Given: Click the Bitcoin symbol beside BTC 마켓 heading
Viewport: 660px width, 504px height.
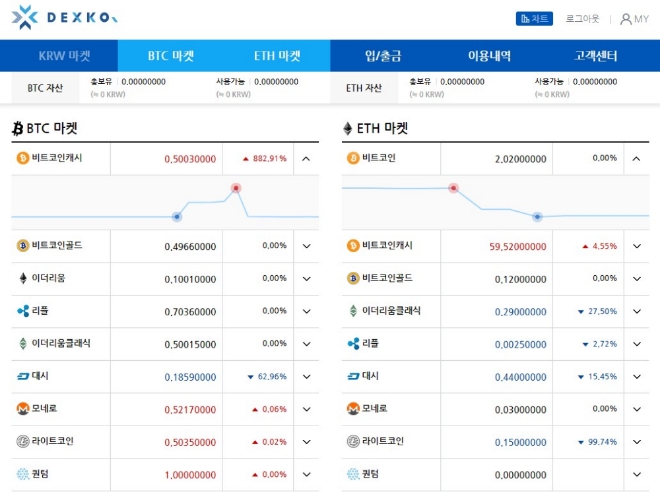Looking at the screenshot, I should [18, 128].
